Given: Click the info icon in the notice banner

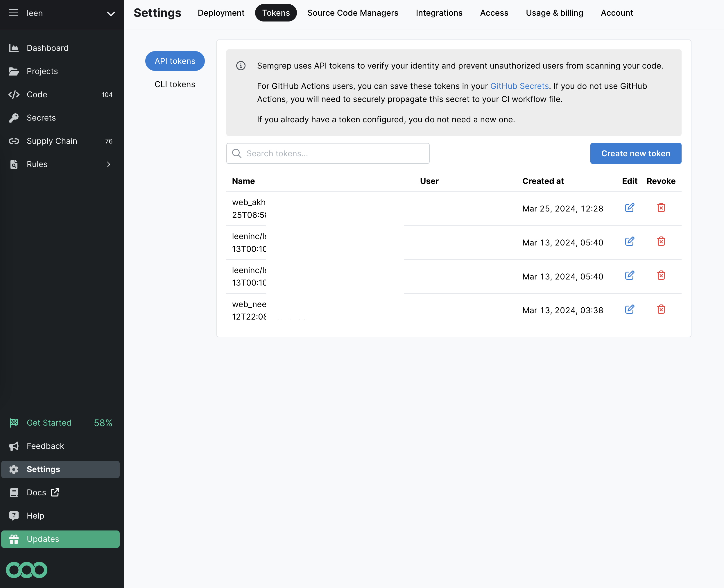Looking at the screenshot, I should (241, 66).
